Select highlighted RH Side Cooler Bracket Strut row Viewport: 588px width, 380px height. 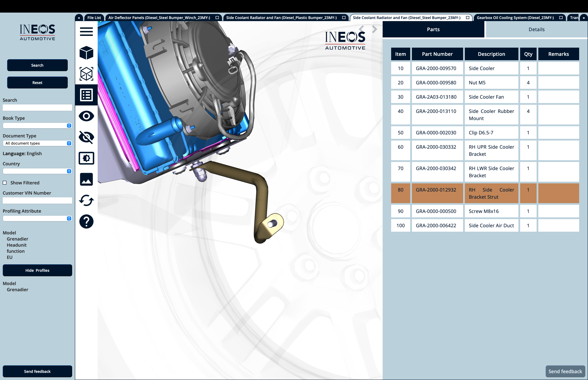pos(485,193)
